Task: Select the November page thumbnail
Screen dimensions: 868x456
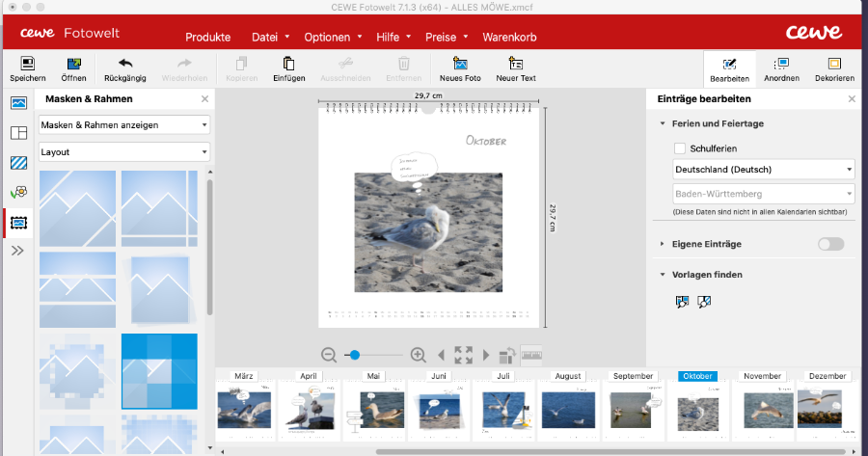Action: (763, 405)
